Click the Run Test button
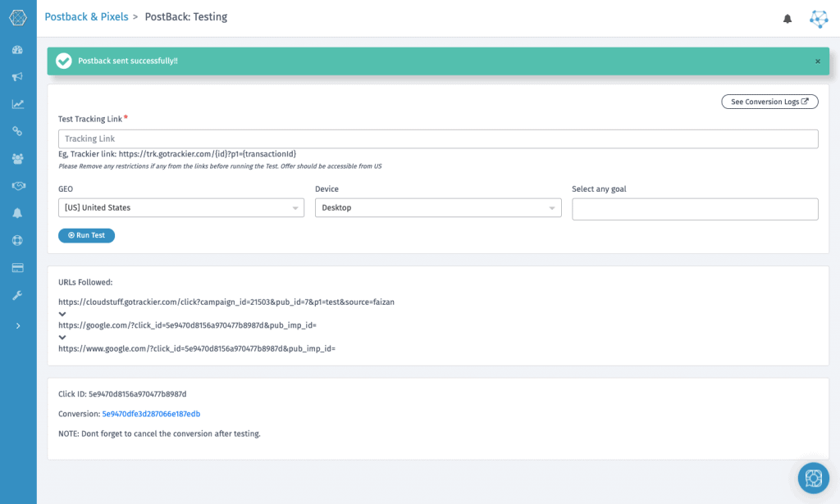 pyautogui.click(x=86, y=235)
